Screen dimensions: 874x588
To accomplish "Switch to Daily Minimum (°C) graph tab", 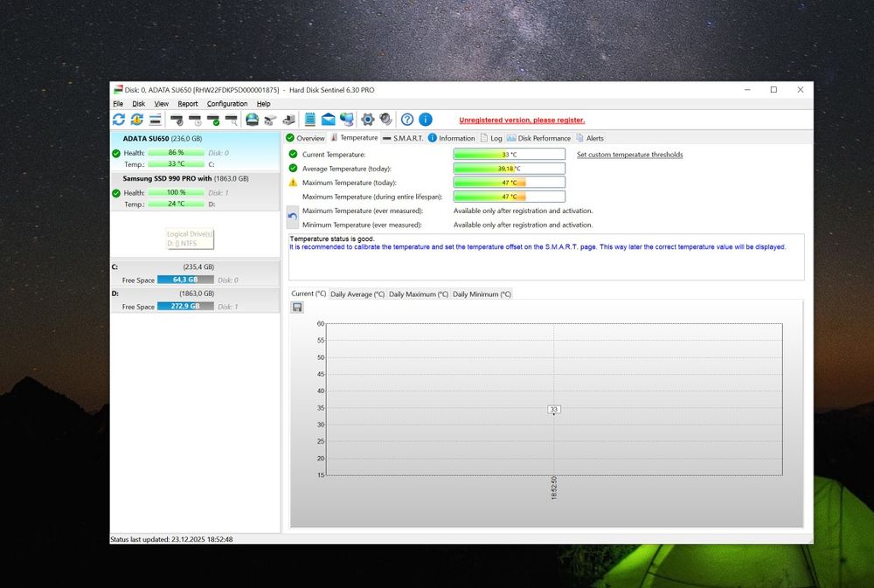I will point(482,294).
